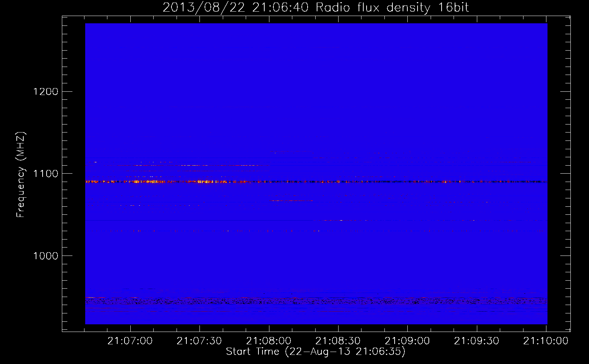Viewport: 589px width, 364px height.
Task: Click the 21:09:30 time tick label
Action: point(477,341)
